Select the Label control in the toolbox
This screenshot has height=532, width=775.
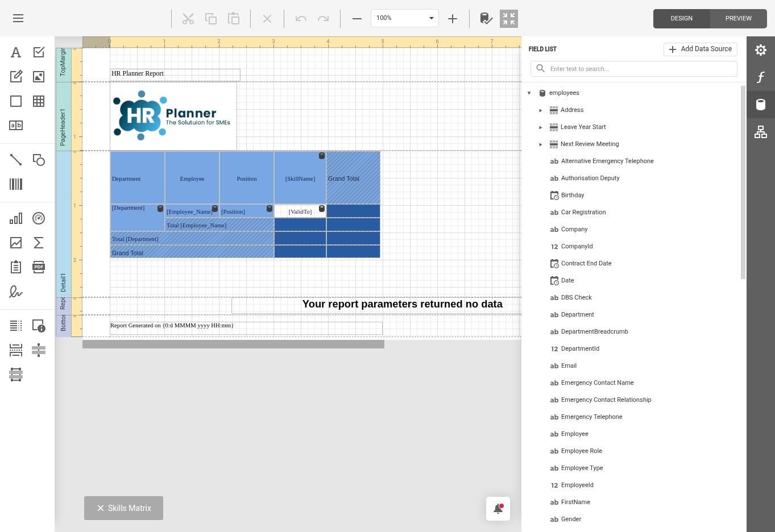pos(16,52)
